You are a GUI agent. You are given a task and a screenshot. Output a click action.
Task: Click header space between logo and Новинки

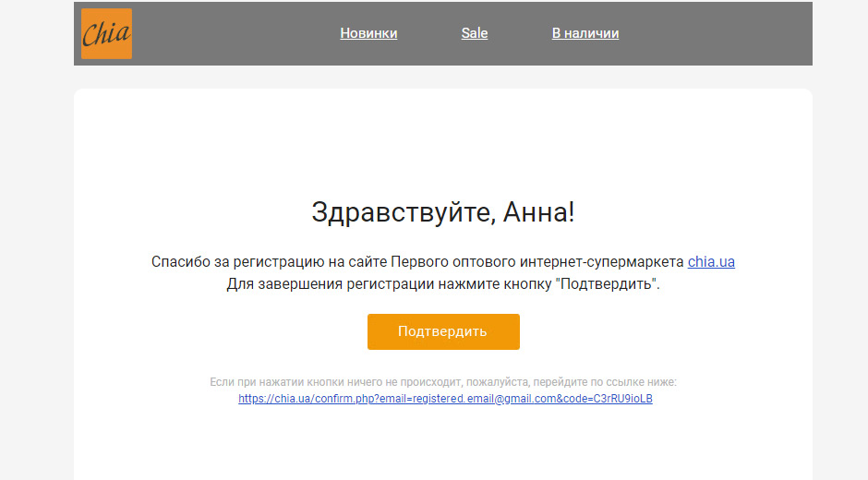[x=231, y=34]
